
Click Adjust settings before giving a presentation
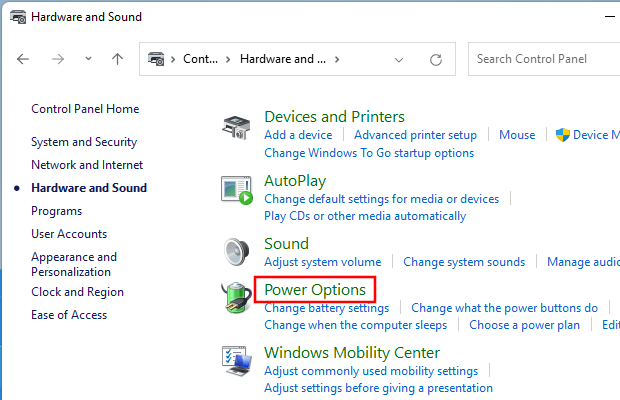[x=378, y=388]
